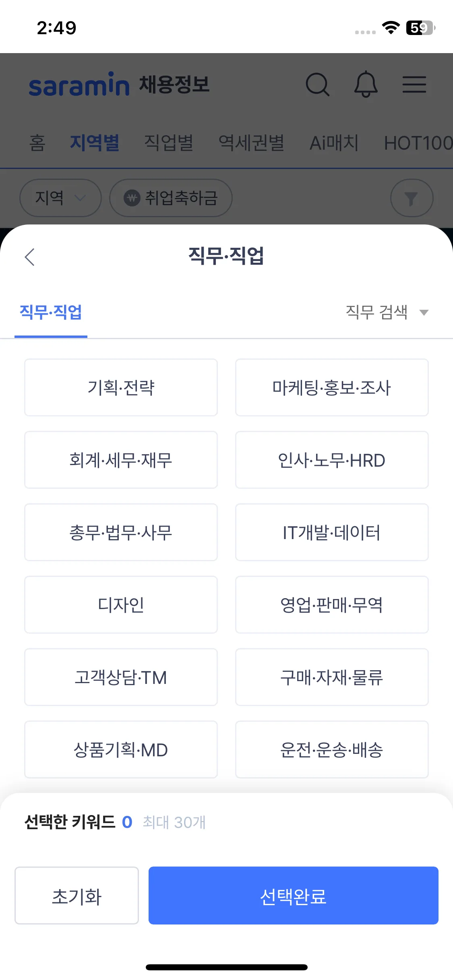This screenshot has width=453, height=980.
Task: Tap the saramin logo
Action: click(79, 84)
